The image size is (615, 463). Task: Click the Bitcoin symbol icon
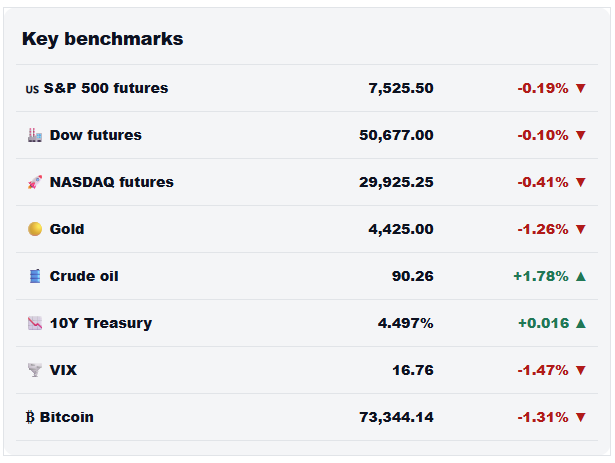30,417
